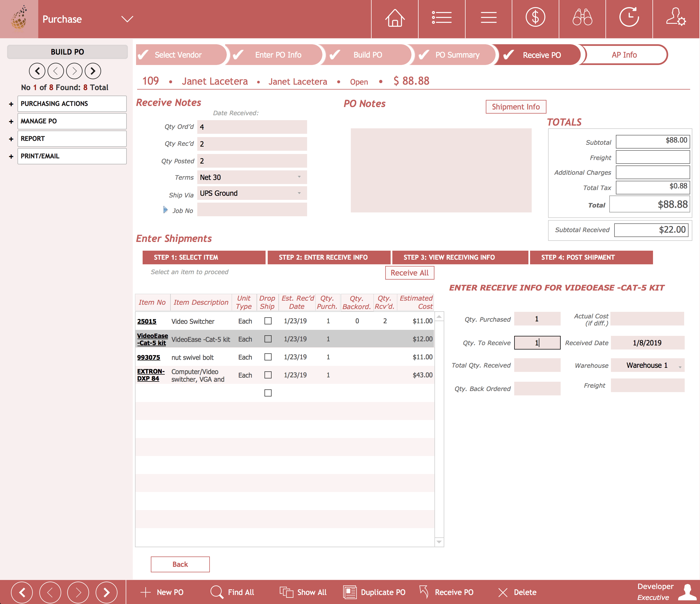Viewport: 700px width, 604px height.
Task: Open the Home icon in top bar
Action: [395, 19]
